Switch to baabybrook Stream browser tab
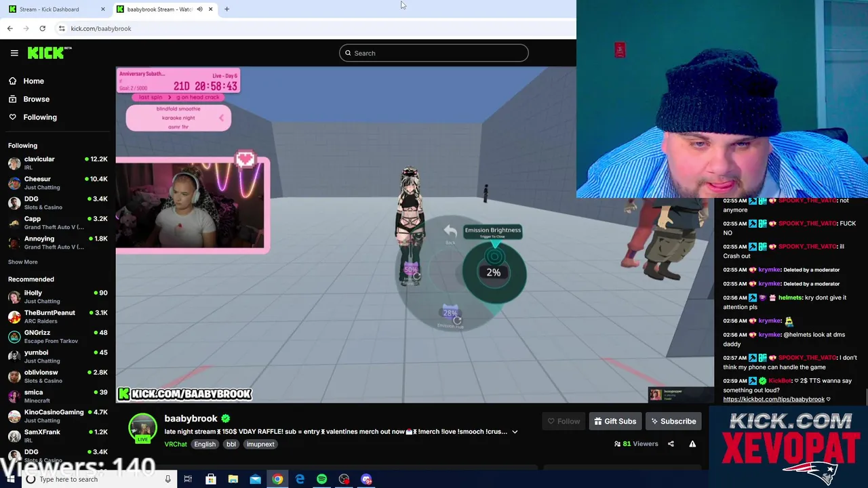The image size is (868, 488). coord(160,9)
